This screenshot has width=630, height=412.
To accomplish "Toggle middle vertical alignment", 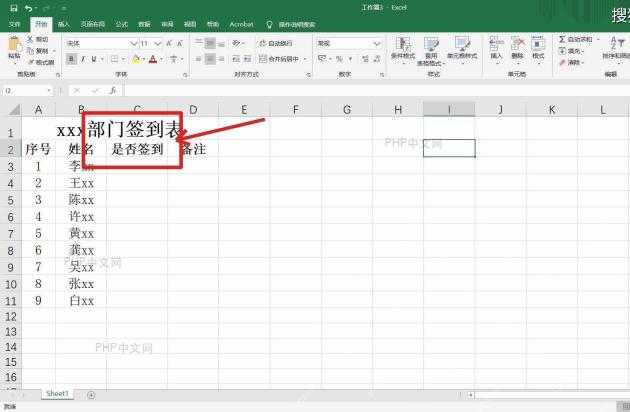I will [x=210, y=43].
